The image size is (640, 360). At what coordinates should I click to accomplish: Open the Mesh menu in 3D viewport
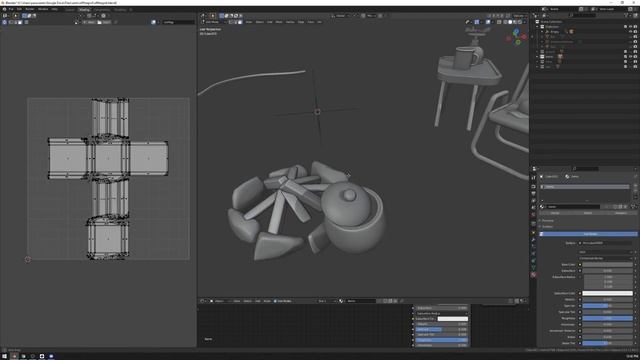[279, 22]
